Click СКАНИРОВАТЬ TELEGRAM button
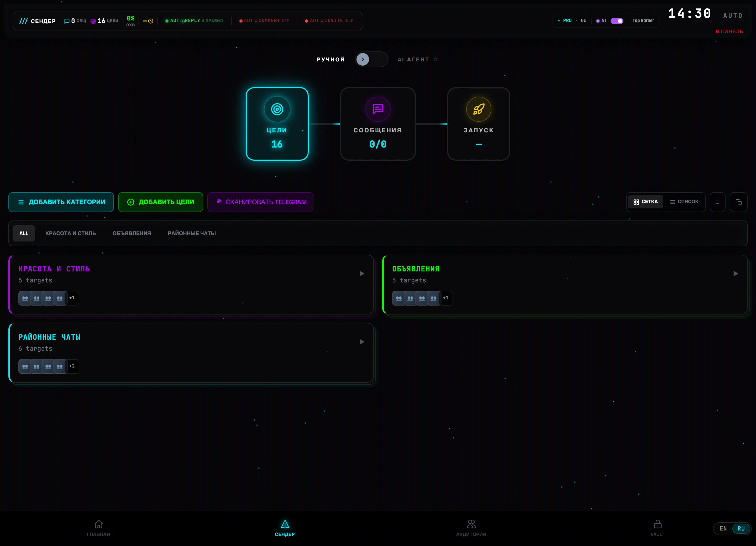 (260, 202)
